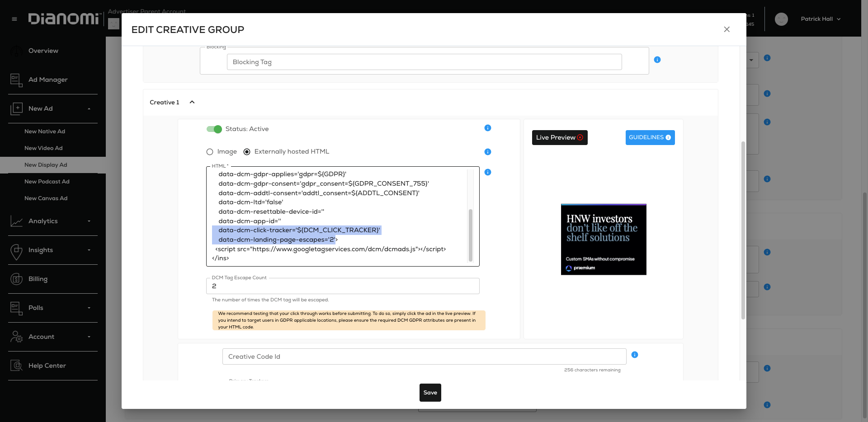The image size is (868, 422).
Task: Expand the Insights submenu arrow
Action: (x=89, y=250)
